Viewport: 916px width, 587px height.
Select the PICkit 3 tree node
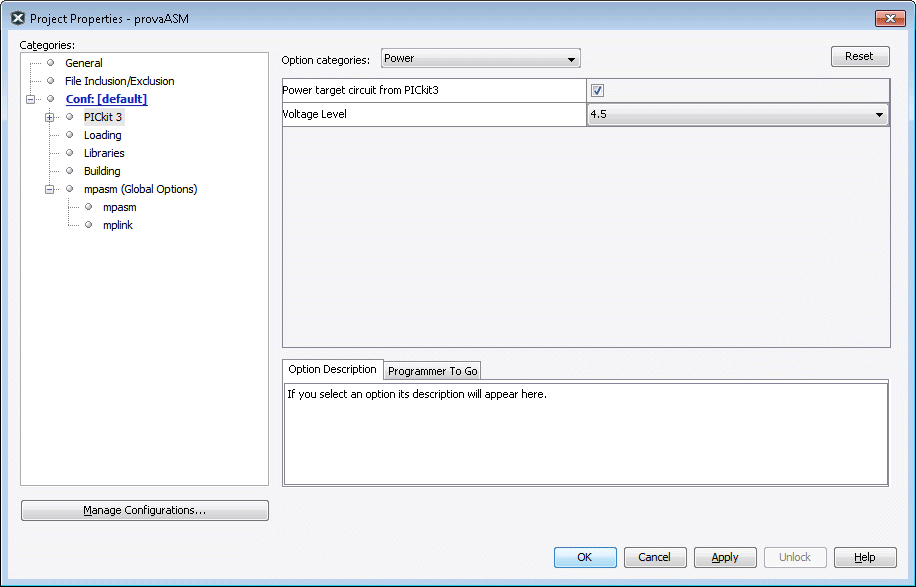pyautogui.click(x=103, y=117)
